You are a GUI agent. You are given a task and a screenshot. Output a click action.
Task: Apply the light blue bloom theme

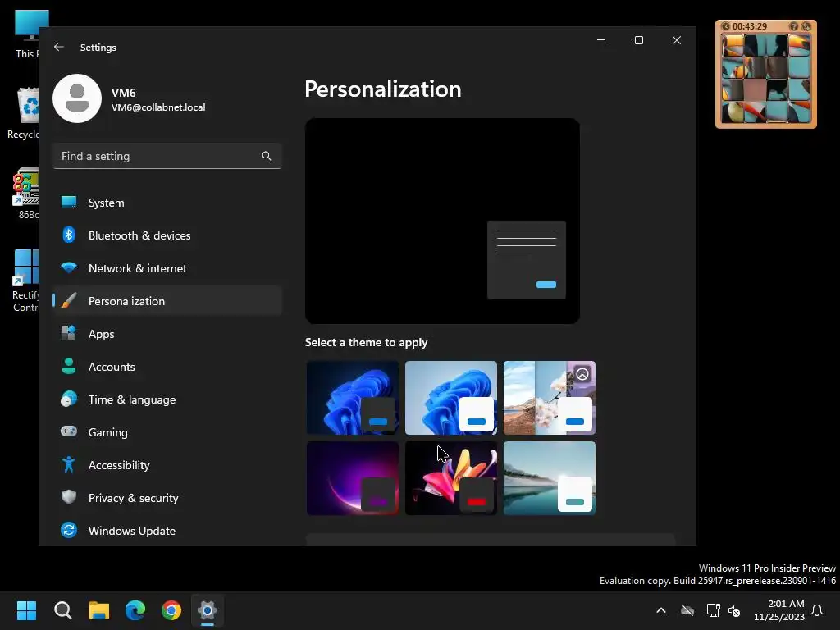pos(451,398)
